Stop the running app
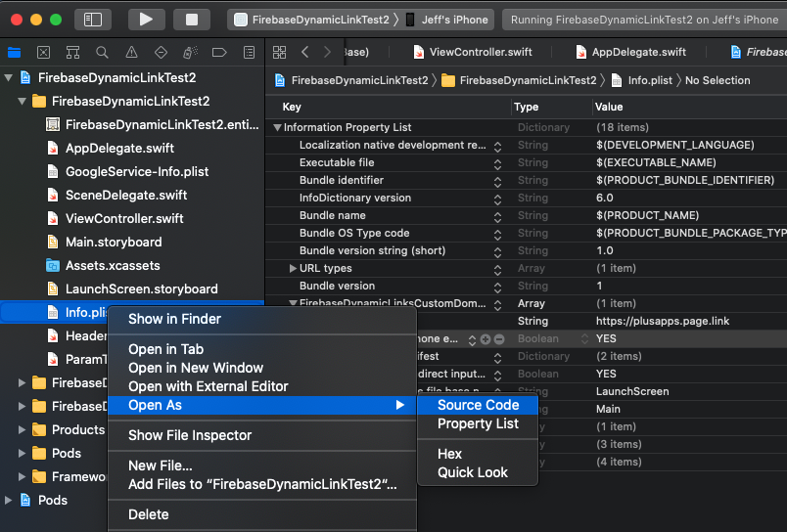The image size is (787, 532). [x=192, y=20]
